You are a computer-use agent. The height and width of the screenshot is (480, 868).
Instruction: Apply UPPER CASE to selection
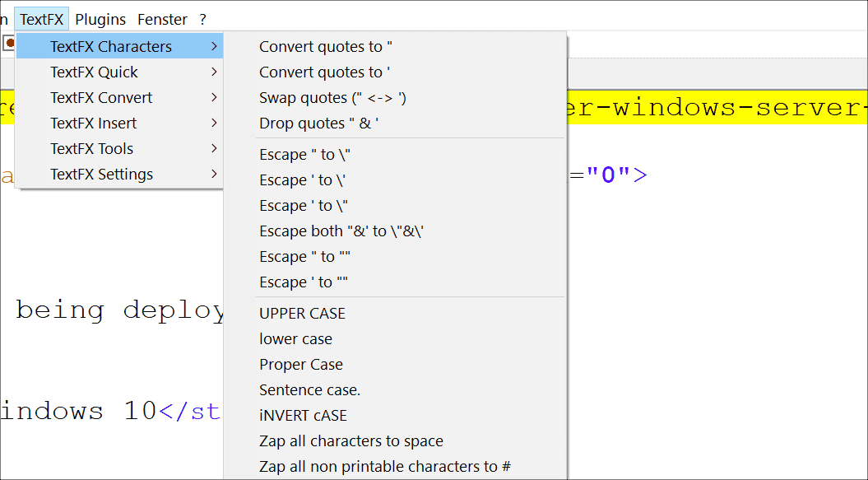pos(303,313)
